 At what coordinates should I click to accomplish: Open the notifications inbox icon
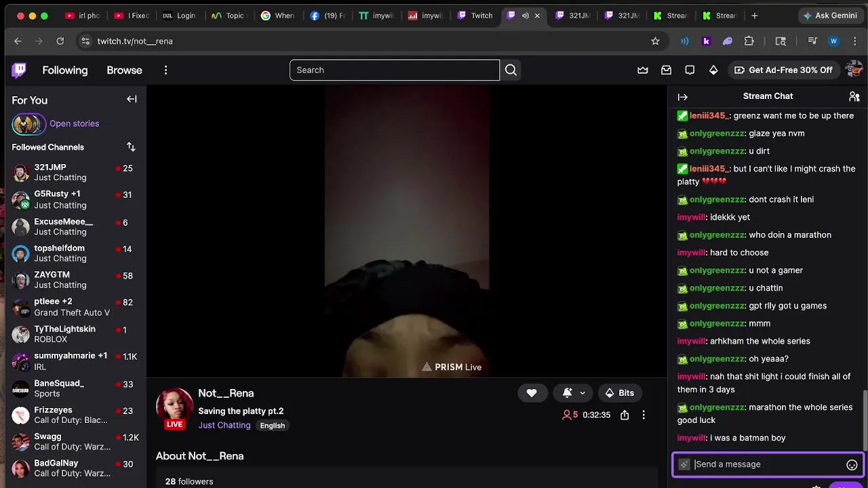click(x=667, y=70)
